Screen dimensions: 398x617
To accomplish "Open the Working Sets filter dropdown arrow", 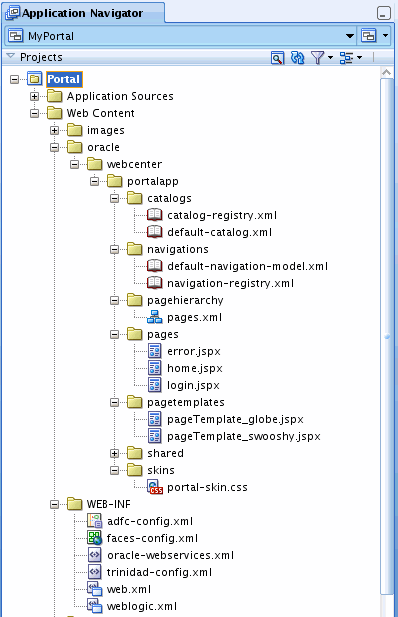I will pos(330,58).
